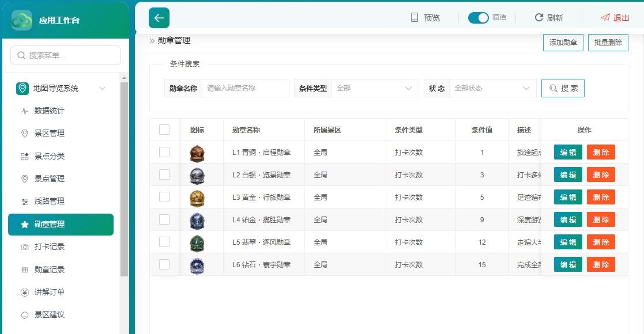This screenshot has width=644, height=334.
Task: Check the L5 翡翠·逐风勋章 row checkbox
Action: click(x=164, y=242)
